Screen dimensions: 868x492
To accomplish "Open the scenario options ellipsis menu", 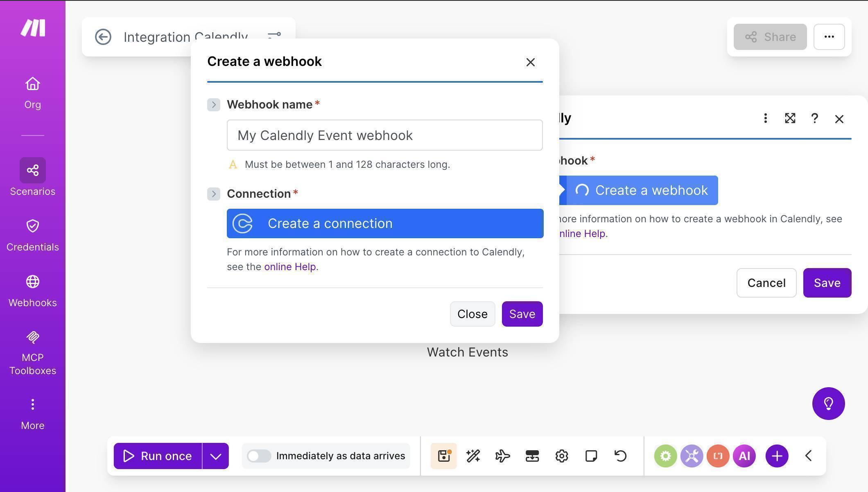I will pyautogui.click(x=829, y=37).
